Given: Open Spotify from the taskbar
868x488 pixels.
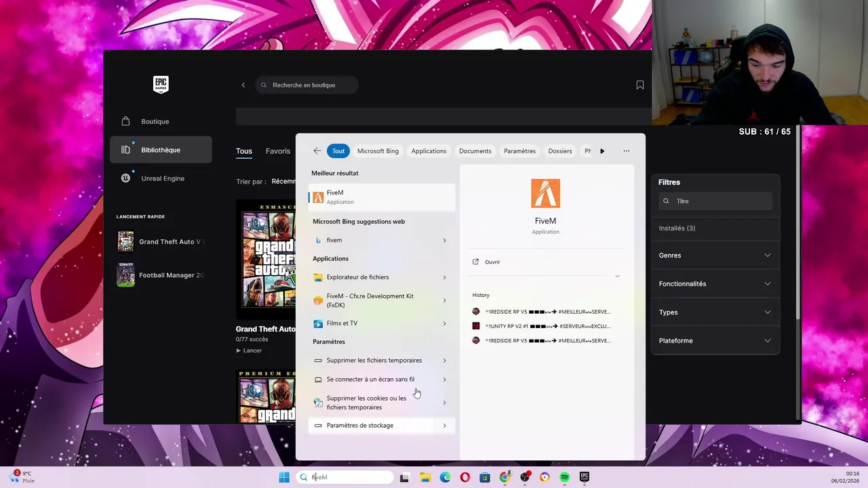Looking at the screenshot, I should [564, 477].
